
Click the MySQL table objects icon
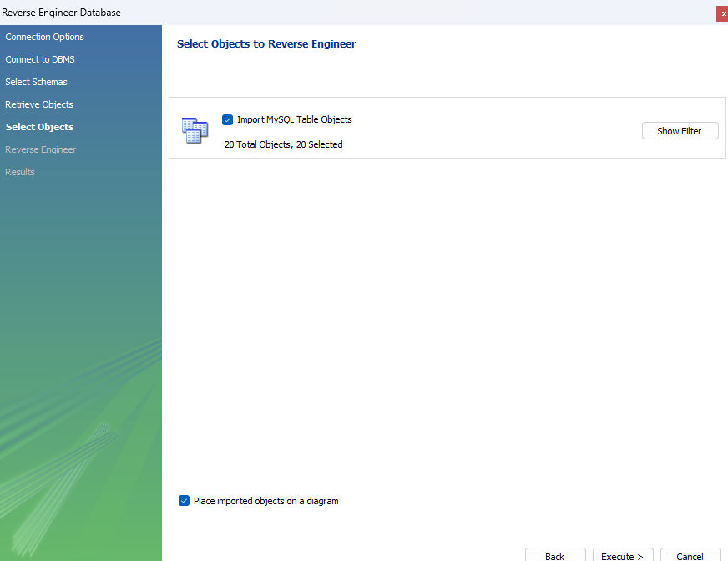click(195, 130)
